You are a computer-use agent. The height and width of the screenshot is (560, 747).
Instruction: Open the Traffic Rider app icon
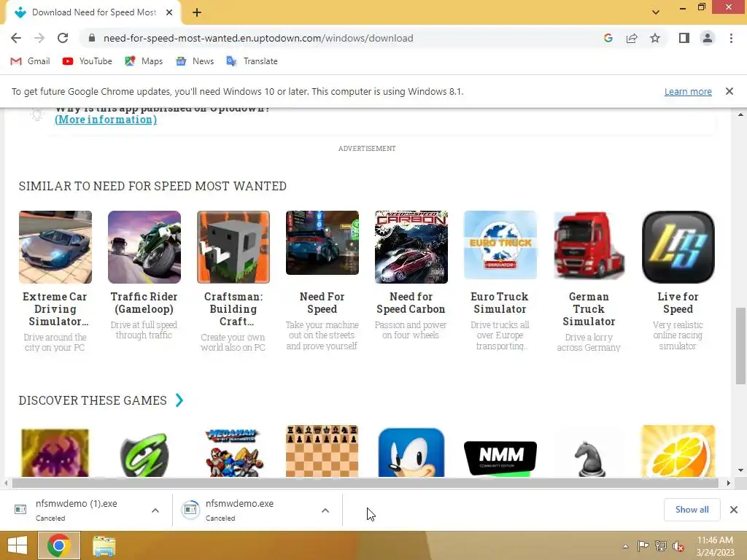(144, 247)
